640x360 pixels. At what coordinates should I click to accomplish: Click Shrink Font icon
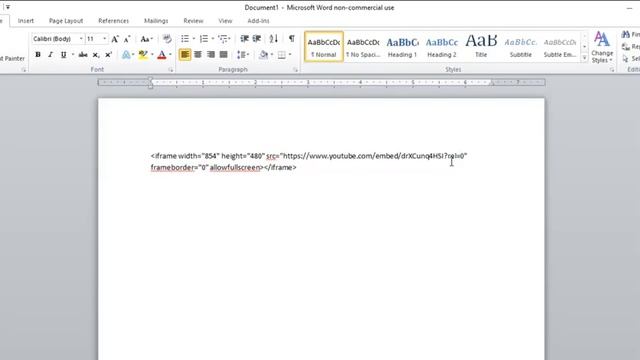127,39
